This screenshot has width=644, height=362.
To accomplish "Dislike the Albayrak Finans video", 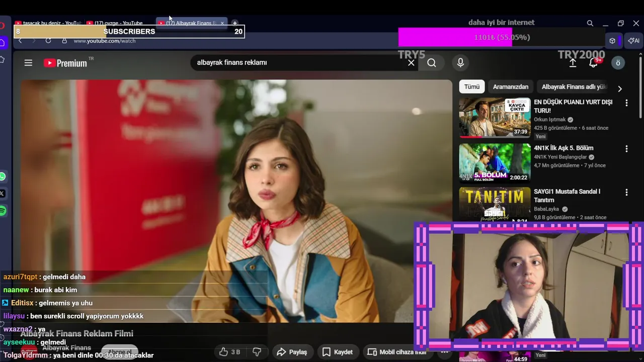I will point(257,352).
